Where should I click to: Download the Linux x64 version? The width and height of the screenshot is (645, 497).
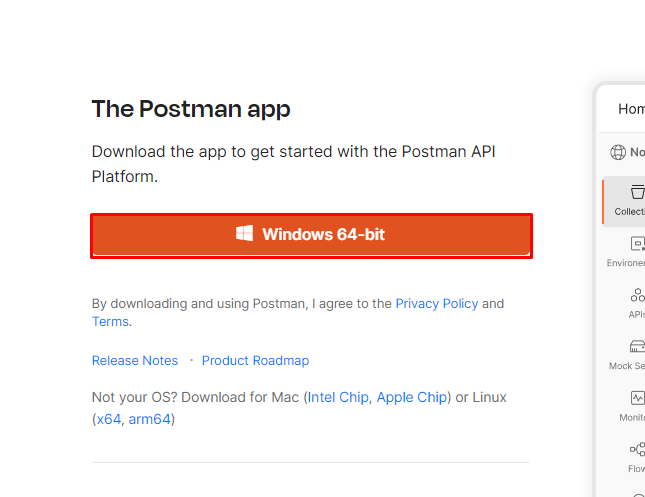pyautogui.click(x=108, y=419)
